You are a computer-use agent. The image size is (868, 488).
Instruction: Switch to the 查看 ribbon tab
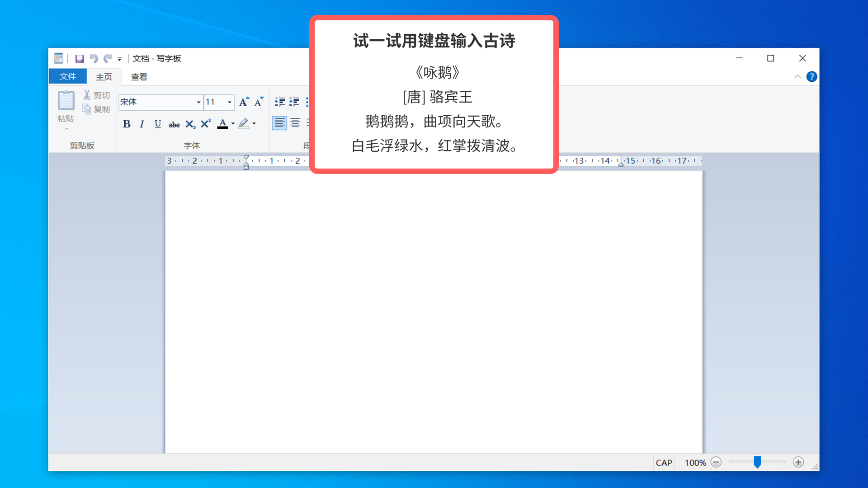pyautogui.click(x=139, y=77)
